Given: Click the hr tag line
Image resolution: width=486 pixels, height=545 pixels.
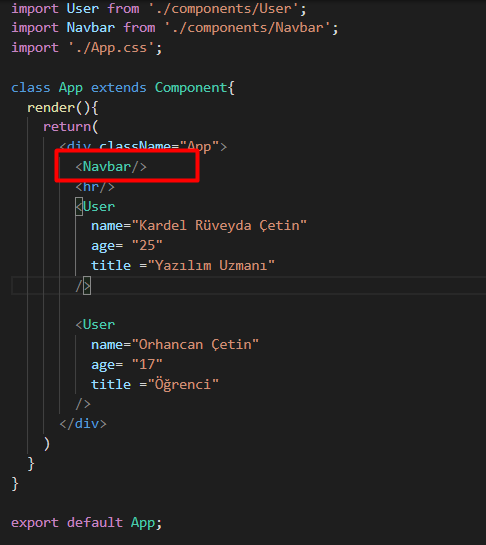Looking at the screenshot, I should [x=95, y=187].
